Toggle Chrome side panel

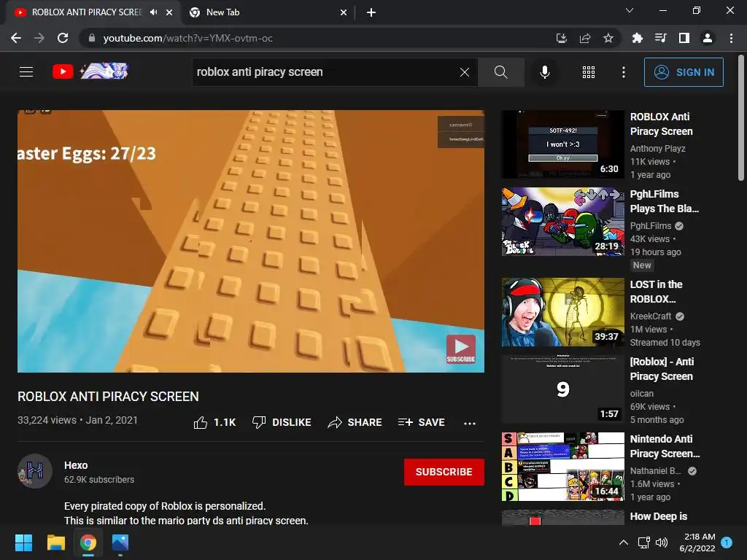(684, 38)
